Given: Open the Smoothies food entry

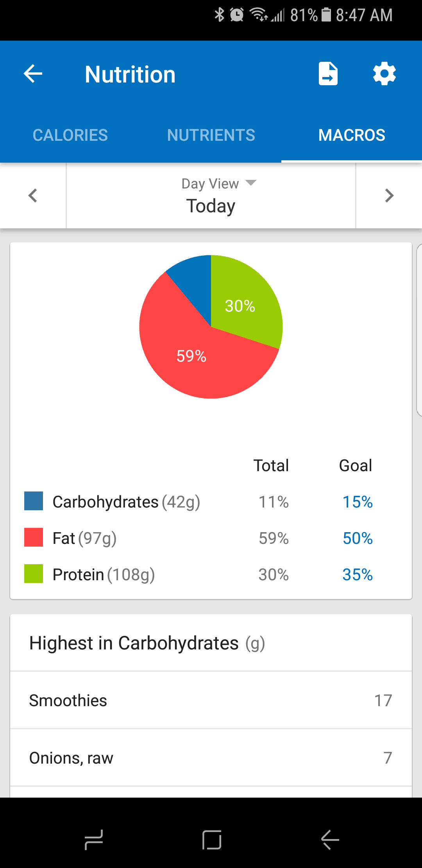Looking at the screenshot, I should click(211, 700).
